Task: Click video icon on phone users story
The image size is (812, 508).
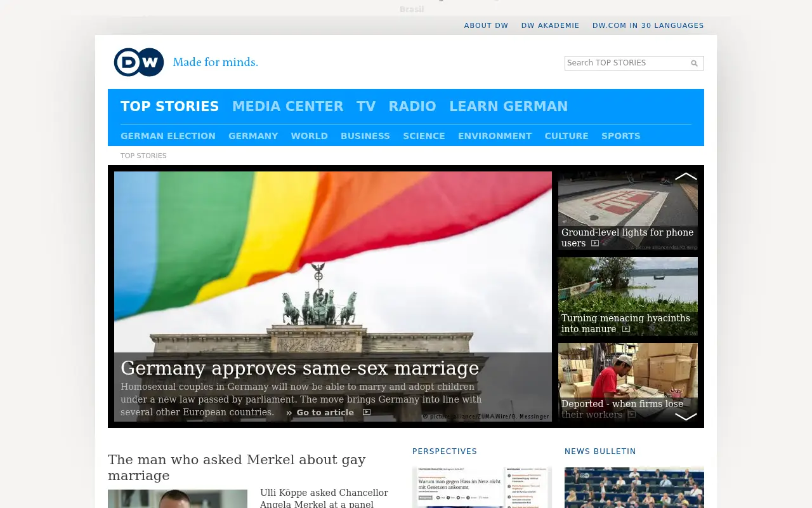Action: pos(595,243)
